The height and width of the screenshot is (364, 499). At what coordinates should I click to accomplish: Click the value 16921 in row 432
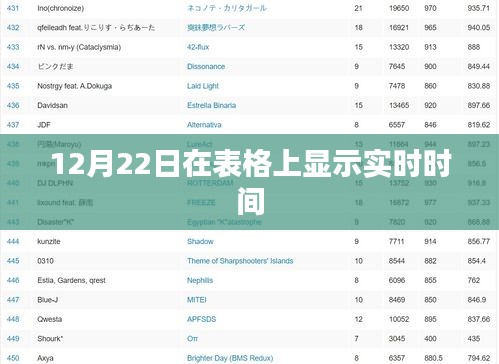399,28
